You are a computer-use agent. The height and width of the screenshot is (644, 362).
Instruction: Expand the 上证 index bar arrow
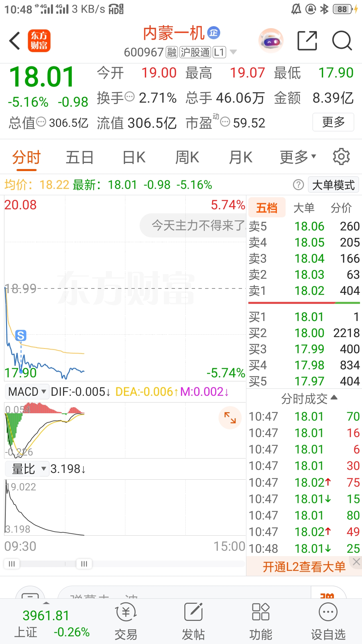tap(46, 603)
